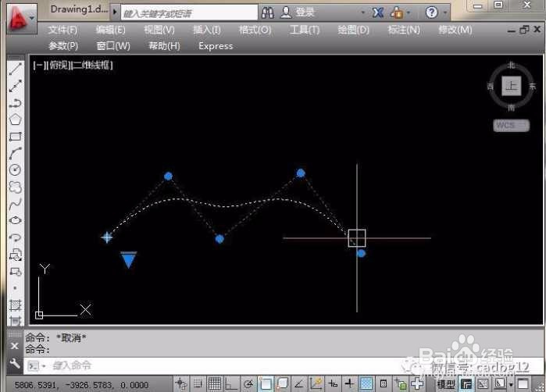Select the Construction Line tool
This screenshot has width=546, height=392.
coord(16,86)
